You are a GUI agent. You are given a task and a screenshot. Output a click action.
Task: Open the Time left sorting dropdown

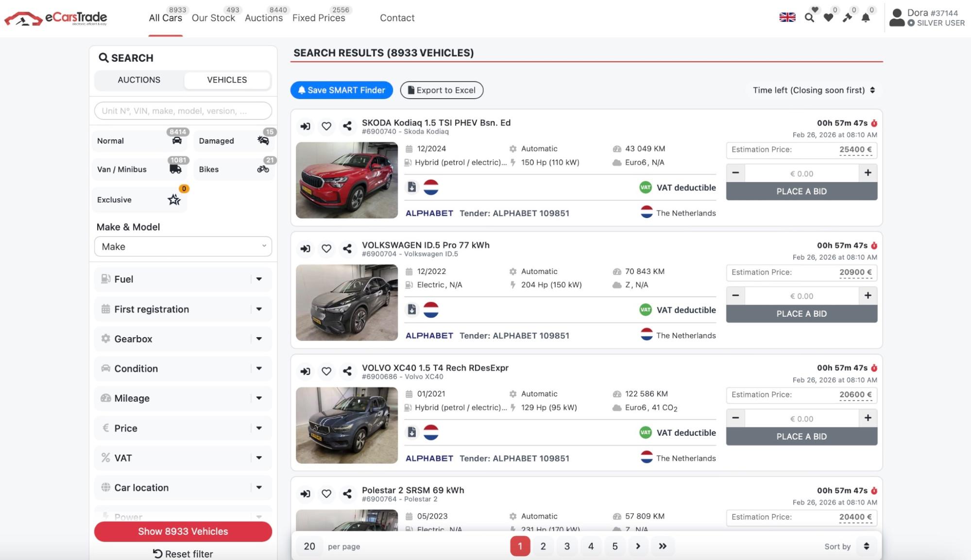pos(814,90)
